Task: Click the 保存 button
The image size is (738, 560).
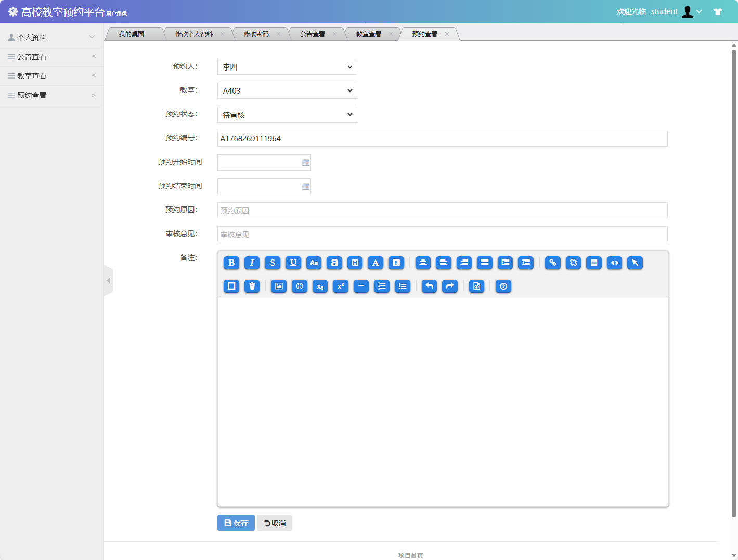Action: 236,523
